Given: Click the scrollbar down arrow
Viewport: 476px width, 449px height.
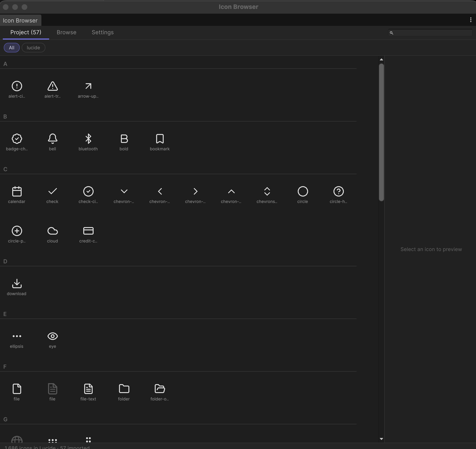Looking at the screenshot, I should pos(381,439).
